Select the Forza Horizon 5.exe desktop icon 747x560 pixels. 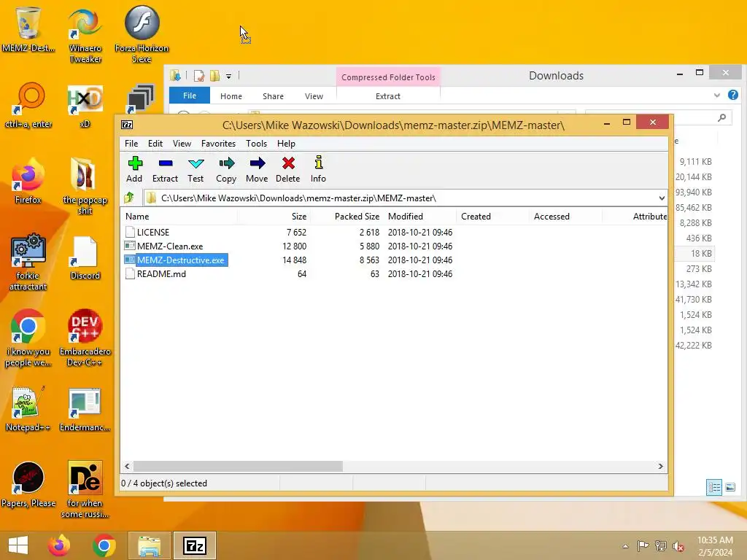142,35
